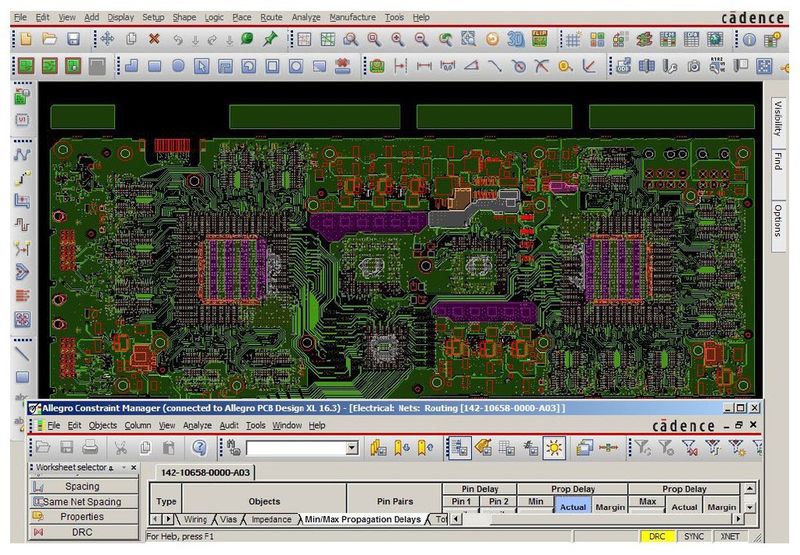The width and height of the screenshot is (800, 555).
Task: Click the SYNC status bar indicator
Action: (x=694, y=536)
